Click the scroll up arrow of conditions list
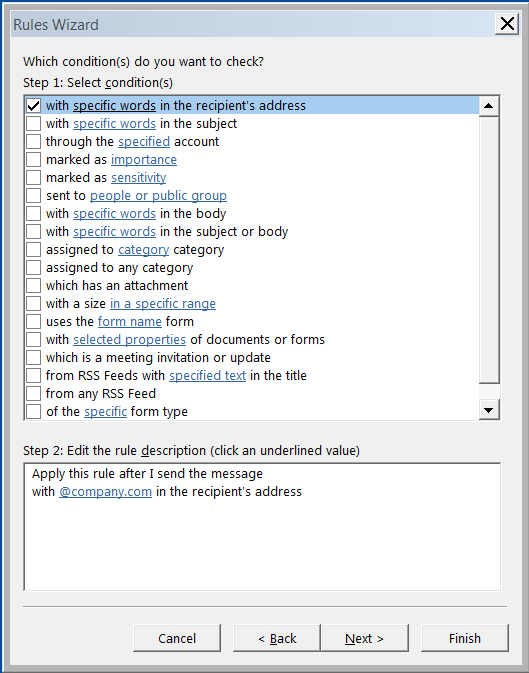The height and width of the screenshot is (673, 529). point(489,106)
